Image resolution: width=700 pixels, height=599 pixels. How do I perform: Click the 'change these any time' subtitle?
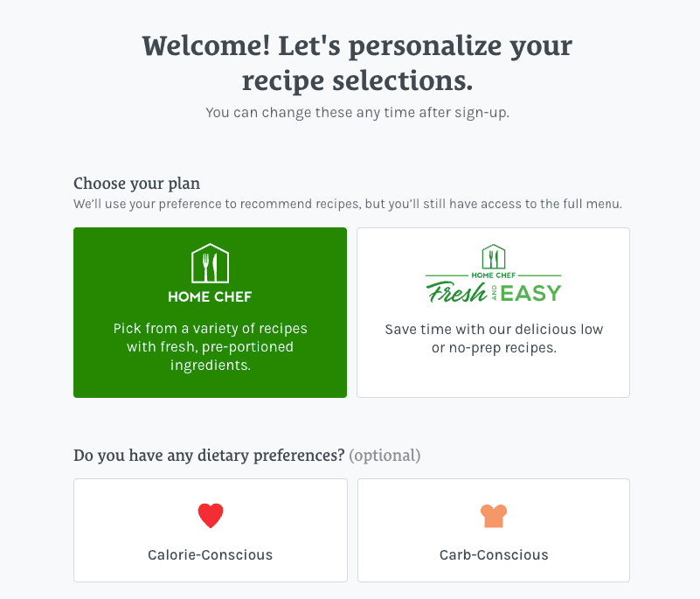357,113
